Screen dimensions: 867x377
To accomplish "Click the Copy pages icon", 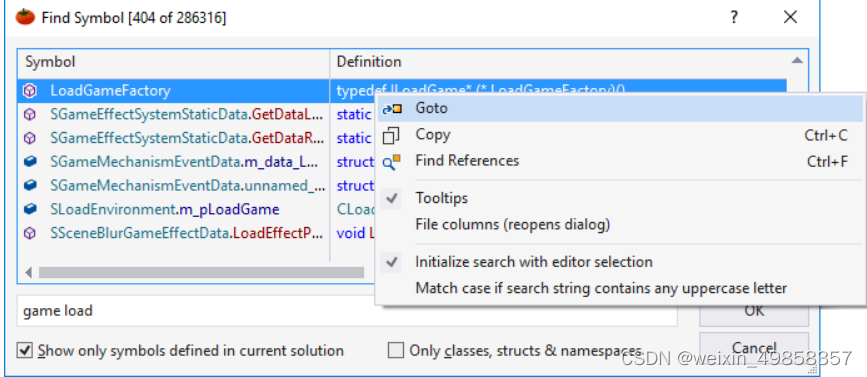I will tap(391, 135).
